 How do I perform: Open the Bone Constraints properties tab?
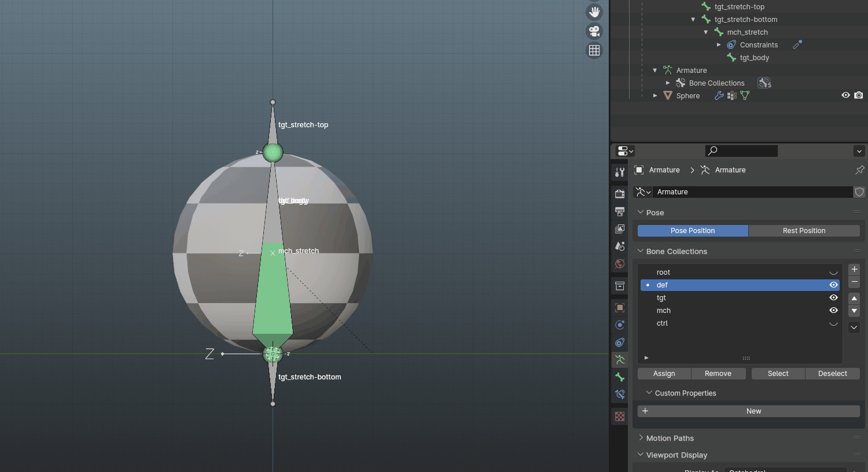pos(620,394)
